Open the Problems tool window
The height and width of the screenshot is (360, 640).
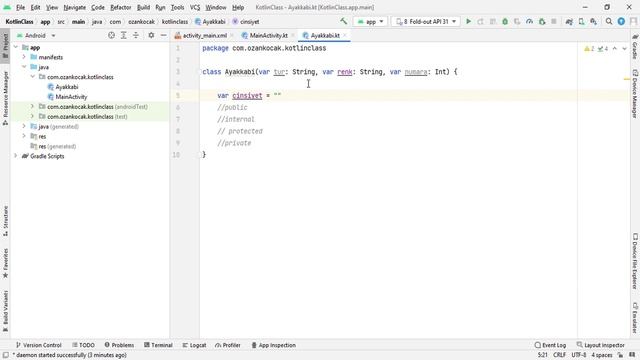[x=119, y=345]
